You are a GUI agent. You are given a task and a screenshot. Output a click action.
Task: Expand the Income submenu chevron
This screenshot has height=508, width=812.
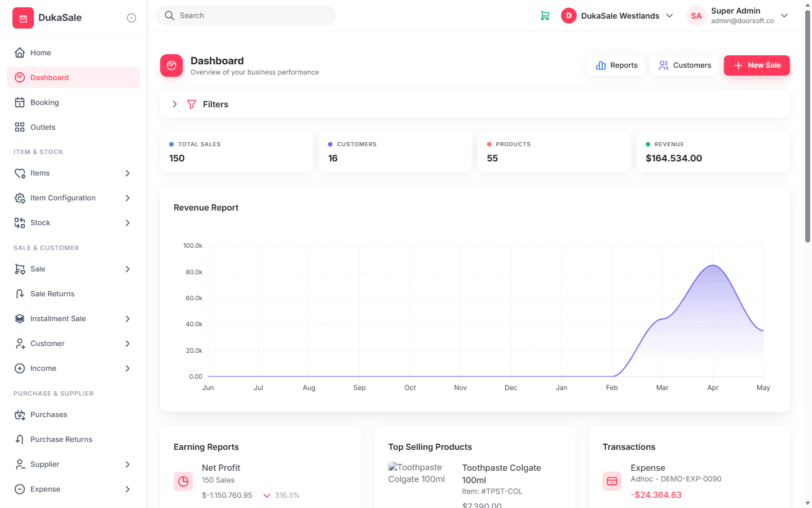click(x=127, y=369)
